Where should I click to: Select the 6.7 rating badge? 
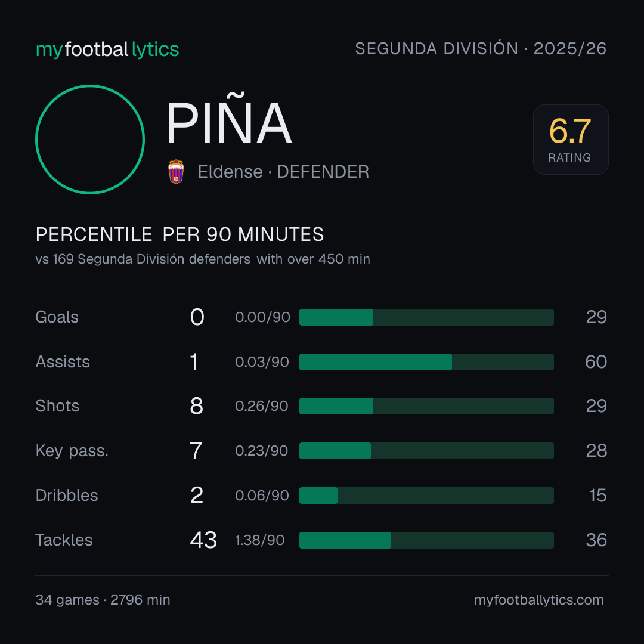click(571, 140)
